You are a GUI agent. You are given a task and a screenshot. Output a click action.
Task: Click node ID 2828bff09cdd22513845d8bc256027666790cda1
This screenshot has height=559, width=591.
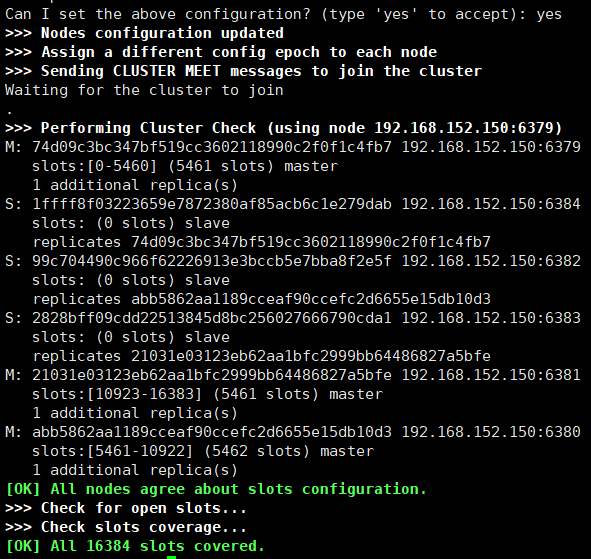(212, 318)
